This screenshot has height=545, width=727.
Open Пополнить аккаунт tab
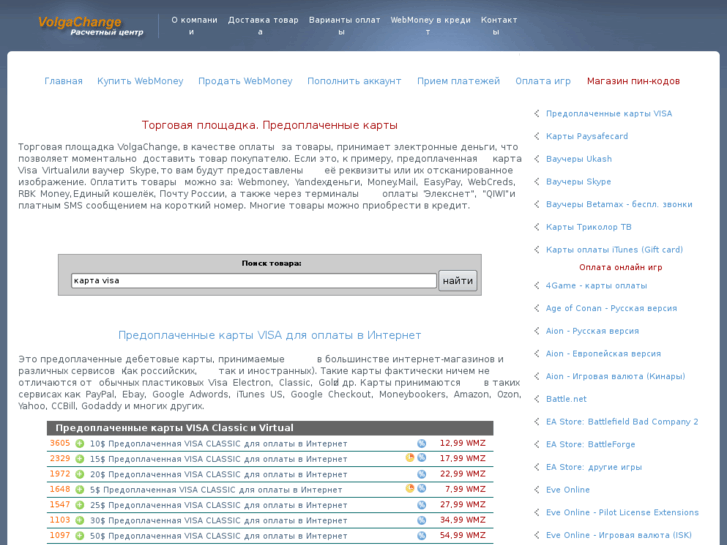[354, 81]
